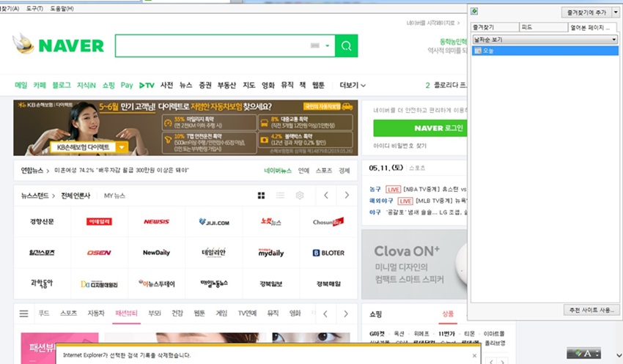The height and width of the screenshot is (364, 623).
Task: Open the 쇼핑 link in navigation
Action: (108, 85)
